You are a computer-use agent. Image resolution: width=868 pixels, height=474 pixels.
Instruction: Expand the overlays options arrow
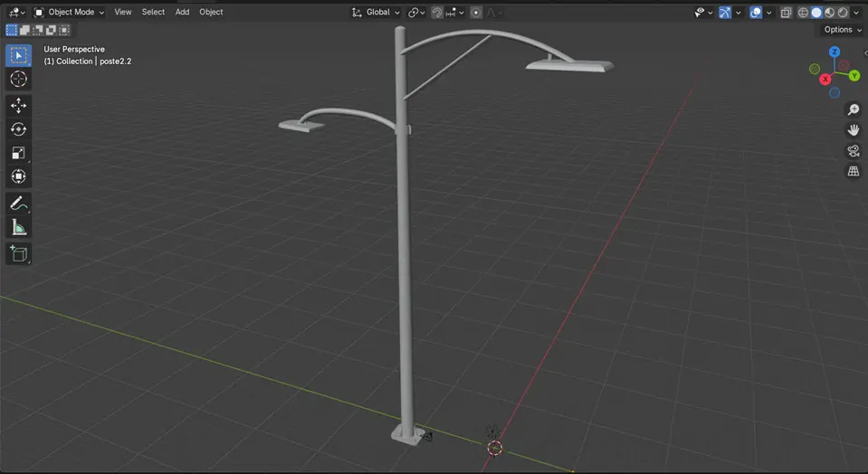[769, 12]
